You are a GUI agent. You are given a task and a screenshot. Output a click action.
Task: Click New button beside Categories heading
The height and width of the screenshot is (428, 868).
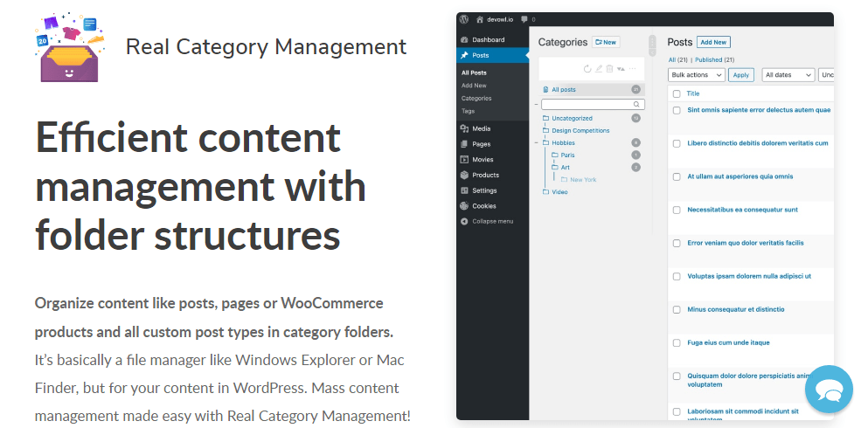(x=606, y=42)
